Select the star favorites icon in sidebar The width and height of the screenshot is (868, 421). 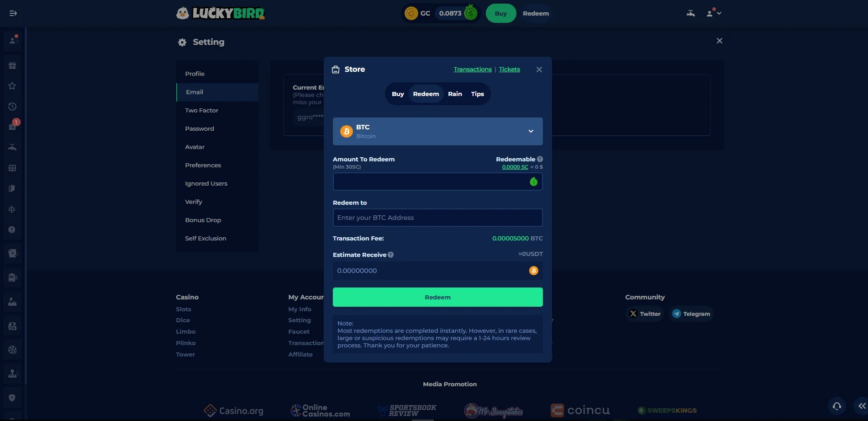(12, 85)
